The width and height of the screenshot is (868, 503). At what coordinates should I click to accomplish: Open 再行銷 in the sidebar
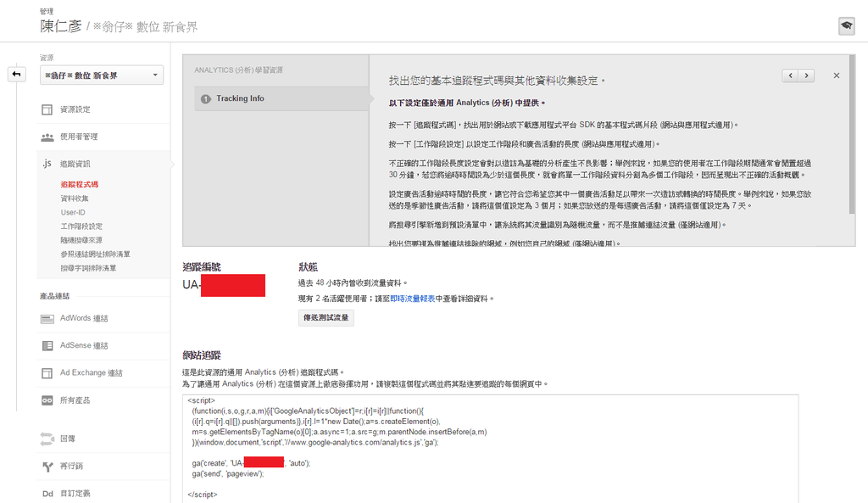pyautogui.click(x=71, y=467)
